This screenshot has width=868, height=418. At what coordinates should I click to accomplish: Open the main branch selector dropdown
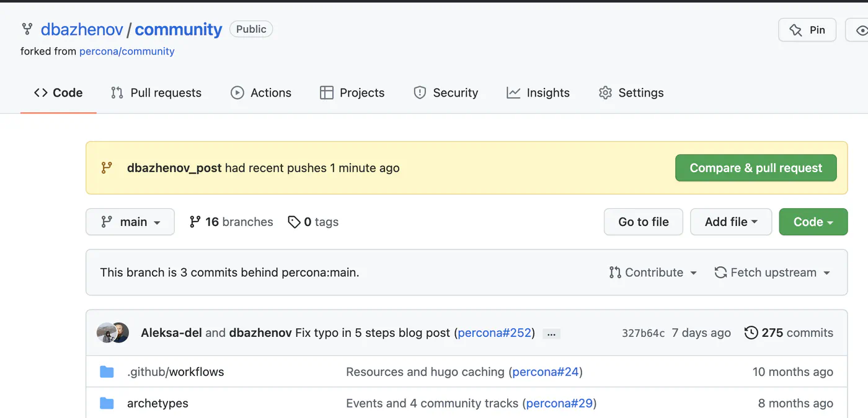130,222
